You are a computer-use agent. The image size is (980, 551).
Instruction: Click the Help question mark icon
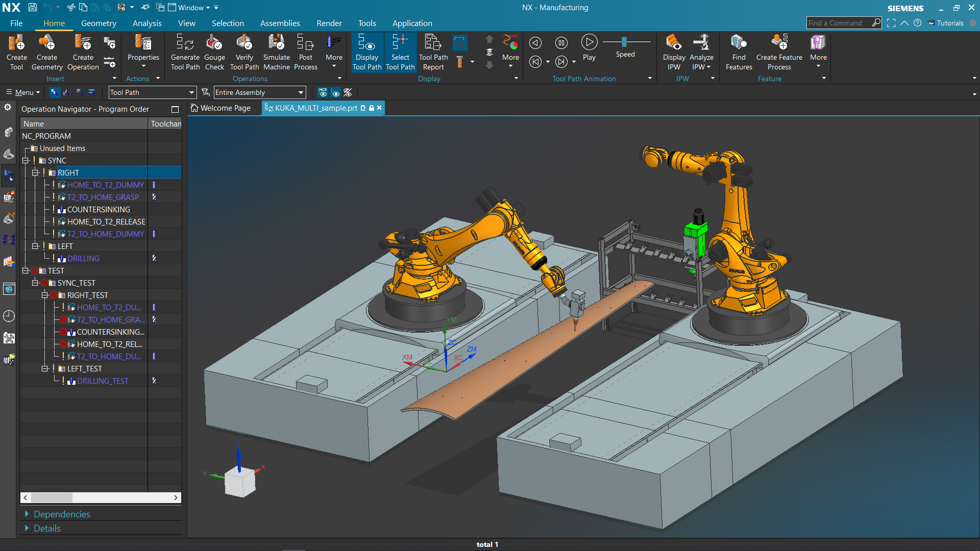[x=917, y=23]
